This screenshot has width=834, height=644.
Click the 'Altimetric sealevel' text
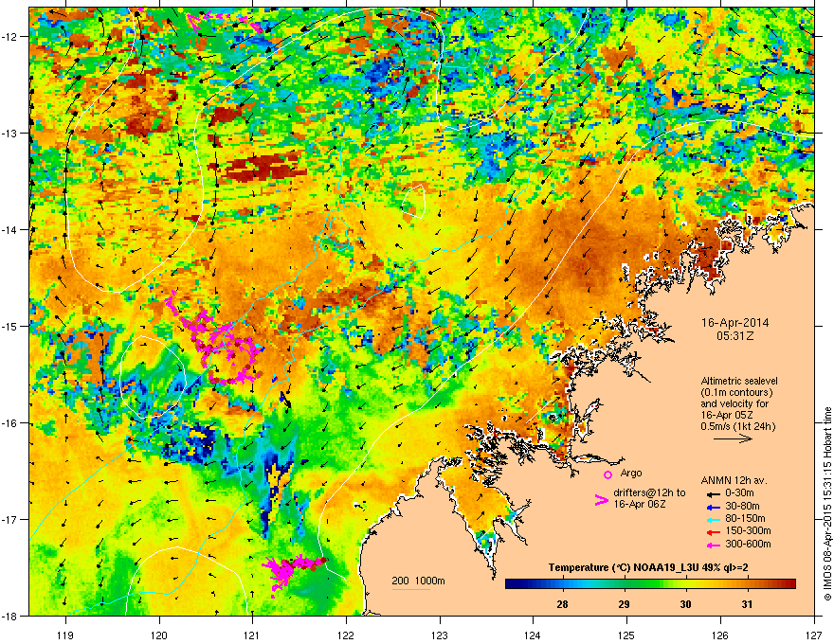click(739, 381)
